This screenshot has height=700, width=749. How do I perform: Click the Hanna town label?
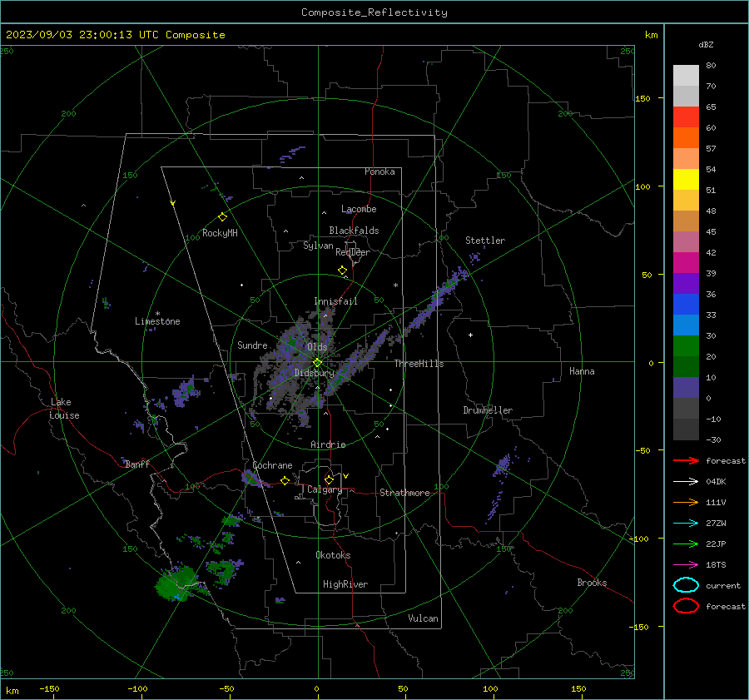pyautogui.click(x=582, y=371)
